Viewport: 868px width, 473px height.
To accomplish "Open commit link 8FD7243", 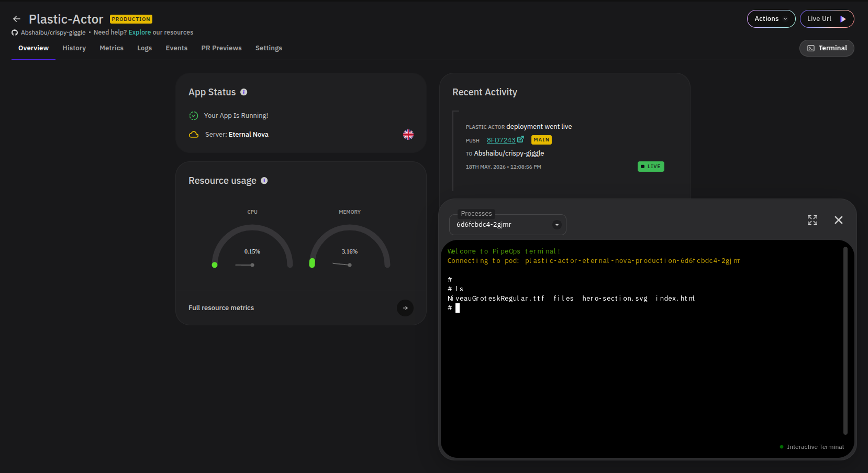I will pos(501,140).
